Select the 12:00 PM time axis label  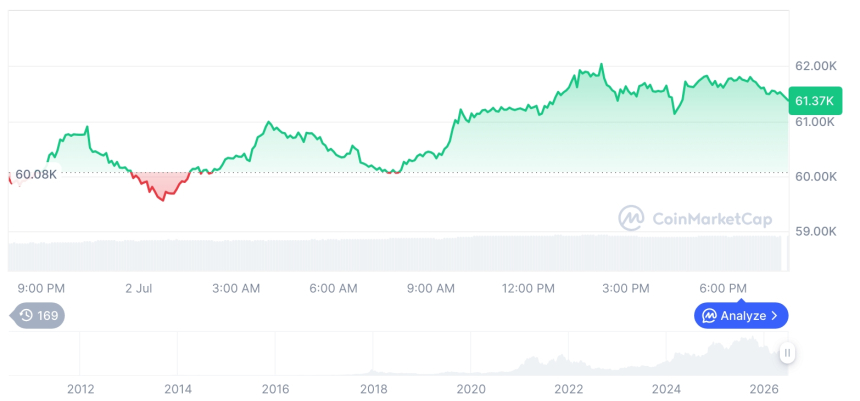[x=528, y=288]
